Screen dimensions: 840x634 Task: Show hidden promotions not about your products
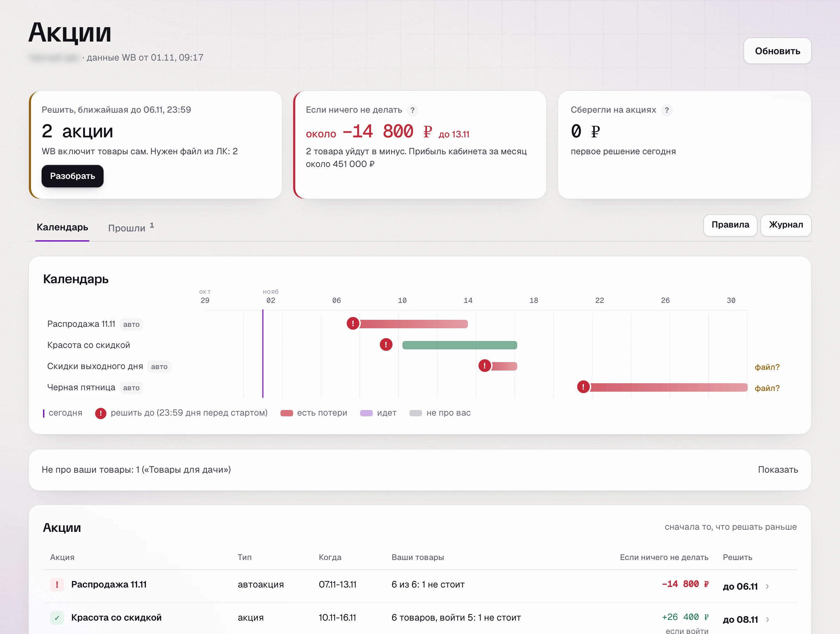(x=778, y=470)
